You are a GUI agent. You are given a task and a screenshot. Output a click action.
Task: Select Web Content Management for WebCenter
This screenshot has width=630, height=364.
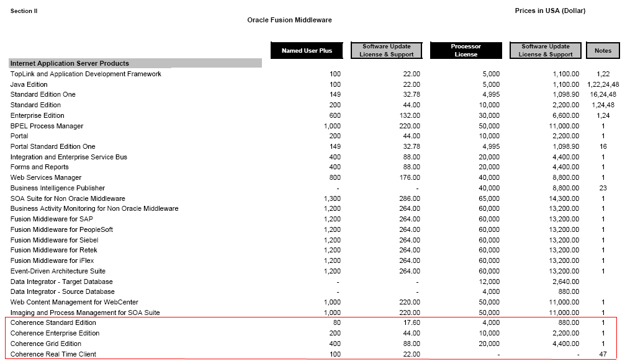click(x=74, y=302)
